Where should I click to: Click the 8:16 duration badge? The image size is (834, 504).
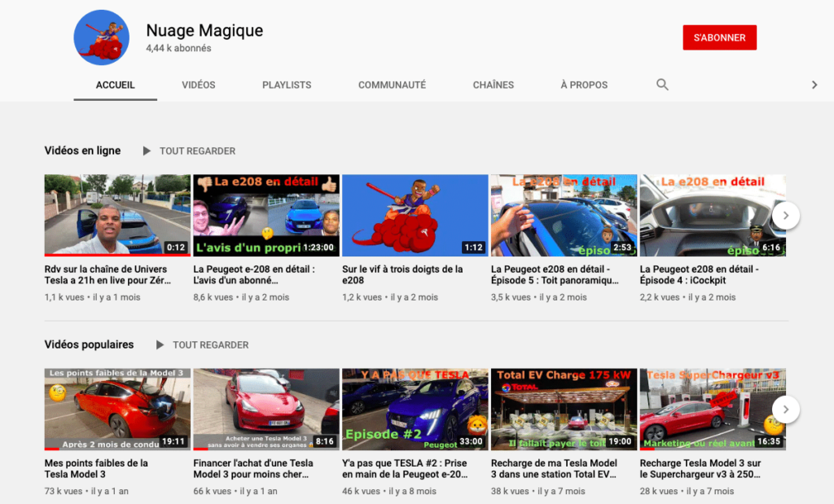point(324,441)
